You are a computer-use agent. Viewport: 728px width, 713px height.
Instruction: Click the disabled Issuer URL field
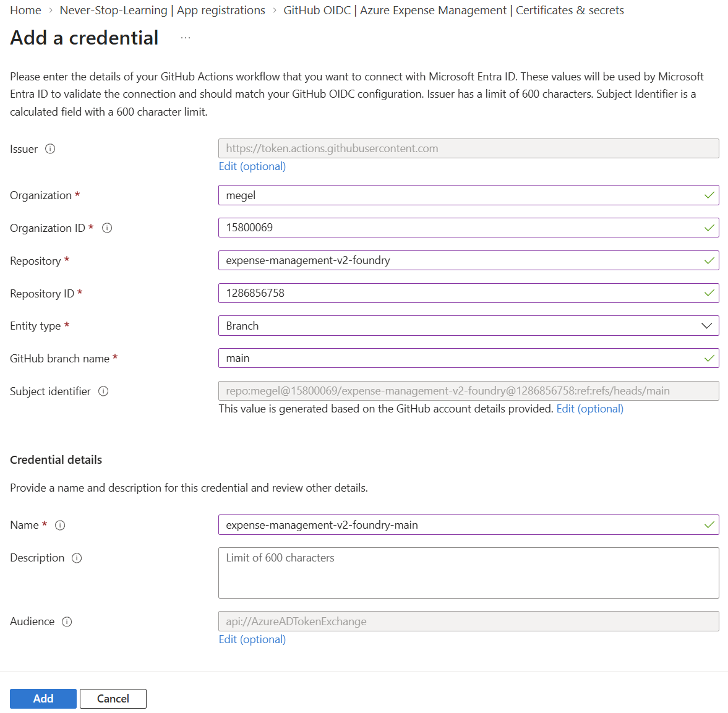point(468,148)
